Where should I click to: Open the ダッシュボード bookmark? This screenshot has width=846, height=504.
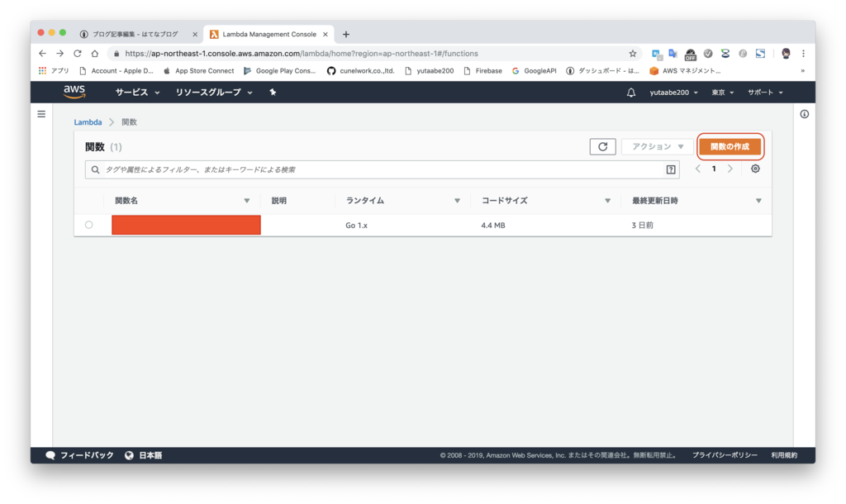pyautogui.click(x=602, y=71)
